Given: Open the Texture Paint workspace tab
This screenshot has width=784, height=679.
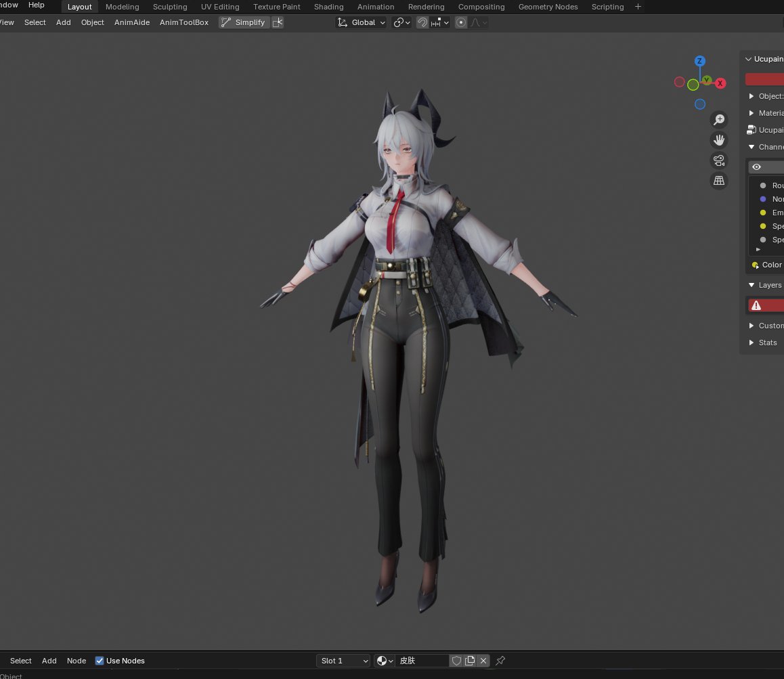Looking at the screenshot, I should click(x=276, y=7).
